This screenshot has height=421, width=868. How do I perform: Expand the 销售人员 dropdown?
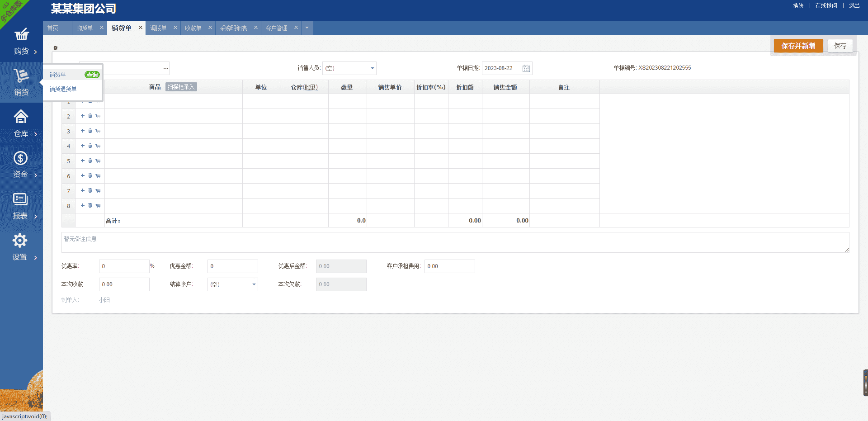click(372, 68)
